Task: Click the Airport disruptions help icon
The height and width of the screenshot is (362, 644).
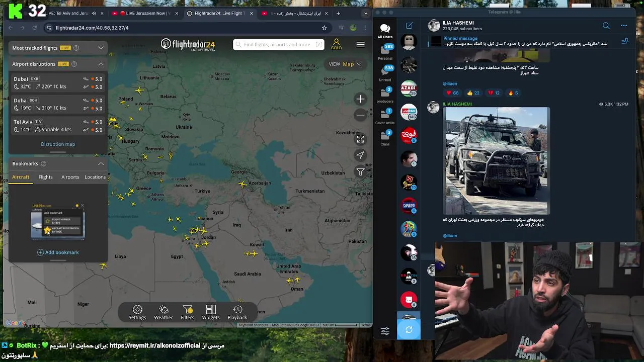Action: point(74,64)
